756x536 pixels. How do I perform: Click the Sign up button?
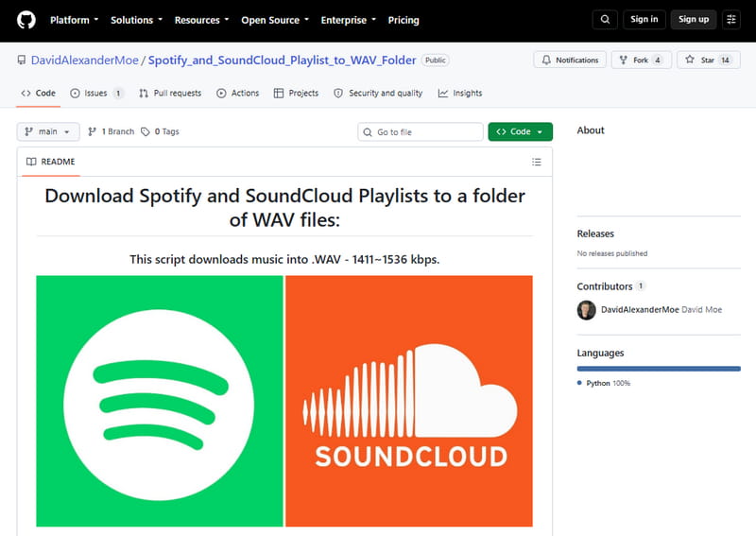pyautogui.click(x=694, y=19)
